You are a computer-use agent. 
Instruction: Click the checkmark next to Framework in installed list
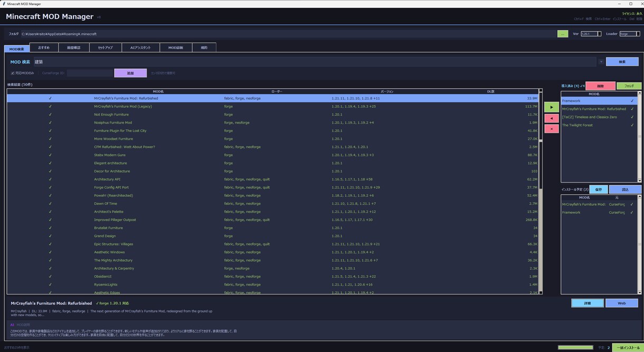(x=632, y=101)
